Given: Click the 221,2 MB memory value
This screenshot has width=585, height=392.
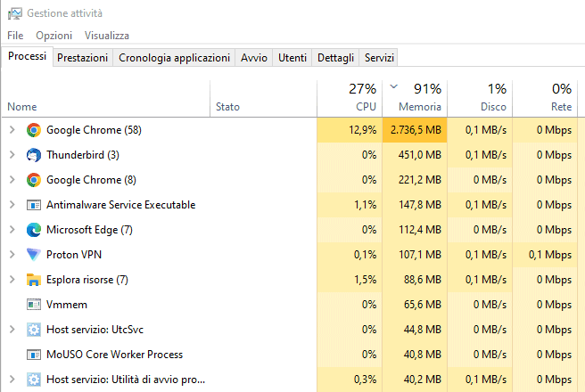Looking at the screenshot, I should point(420,180).
